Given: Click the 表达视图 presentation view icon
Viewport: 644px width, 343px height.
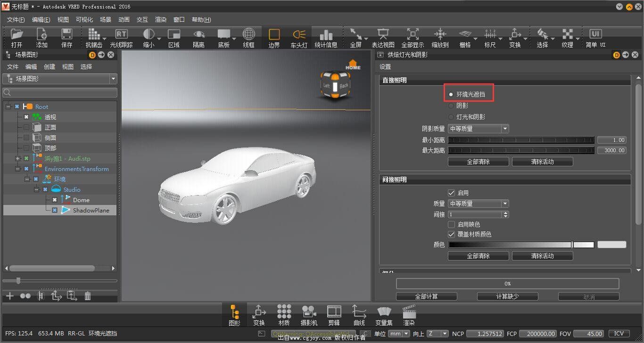Looking at the screenshot, I should [383, 34].
